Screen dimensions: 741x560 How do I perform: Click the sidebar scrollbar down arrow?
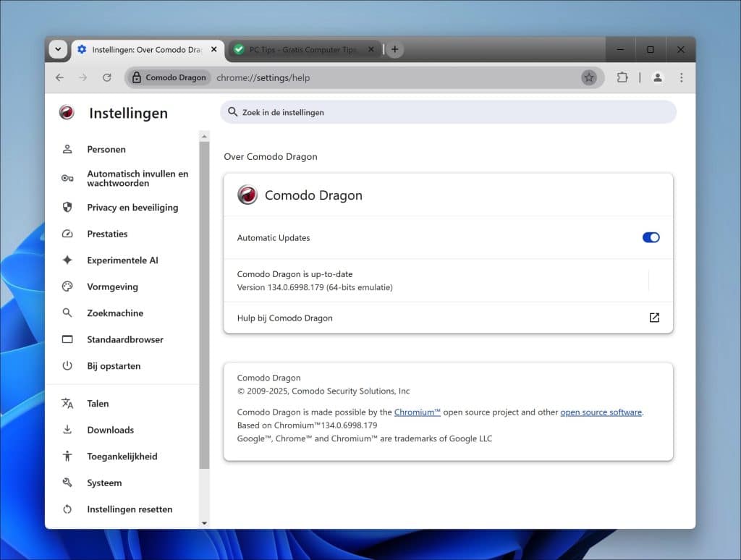click(x=204, y=522)
